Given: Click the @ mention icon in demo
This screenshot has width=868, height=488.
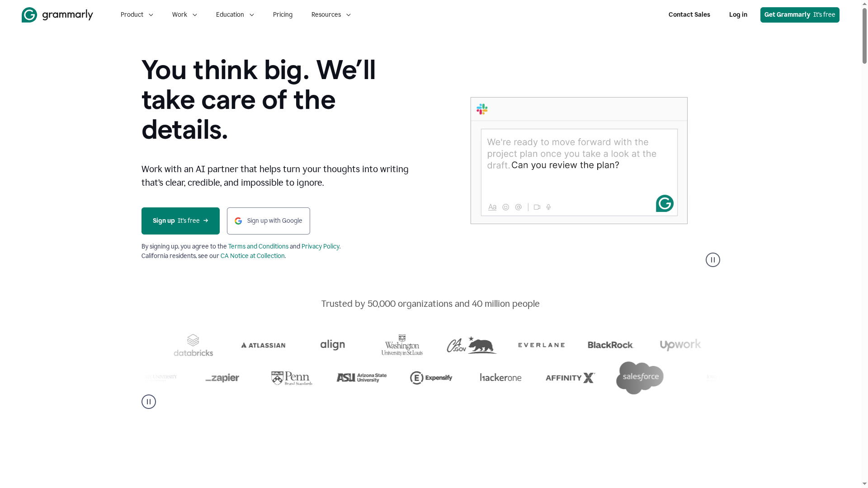Looking at the screenshot, I should tap(519, 207).
